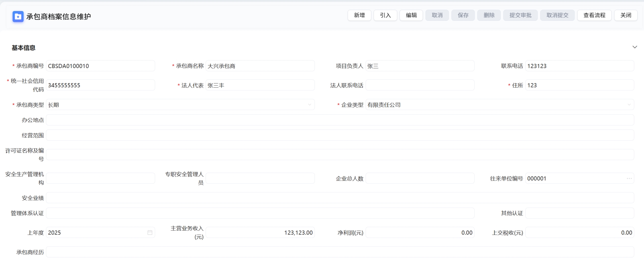Open the calendar picker for 上年度
Image resolution: width=644 pixels, height=258 pixels.
(x=150, y=233)
